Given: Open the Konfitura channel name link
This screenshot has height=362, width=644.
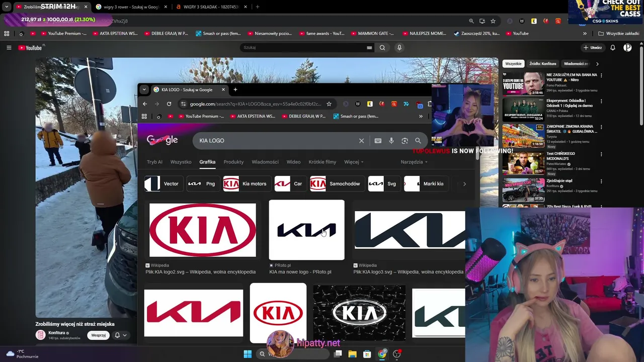Looking at the screenshot, I should [57, 333].
